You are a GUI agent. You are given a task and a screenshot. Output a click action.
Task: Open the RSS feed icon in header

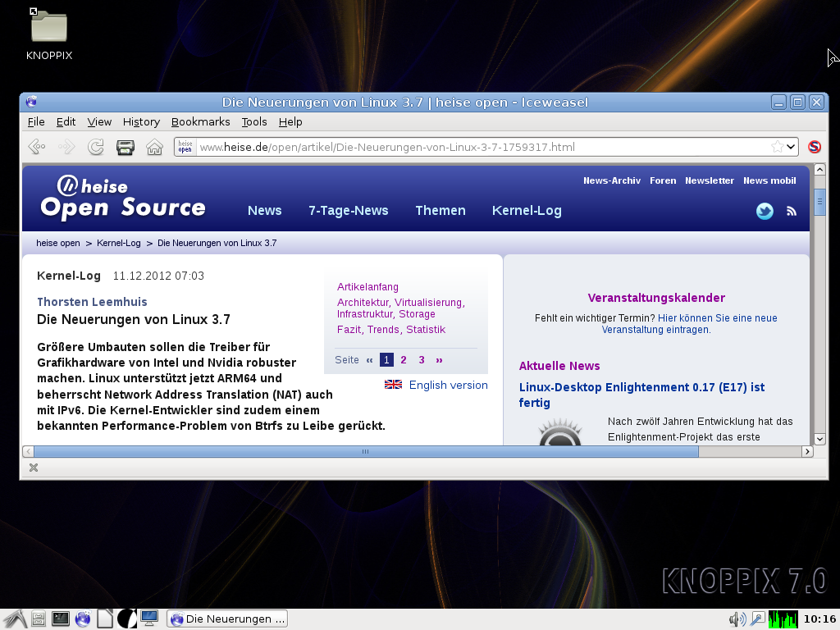point(792,211)
